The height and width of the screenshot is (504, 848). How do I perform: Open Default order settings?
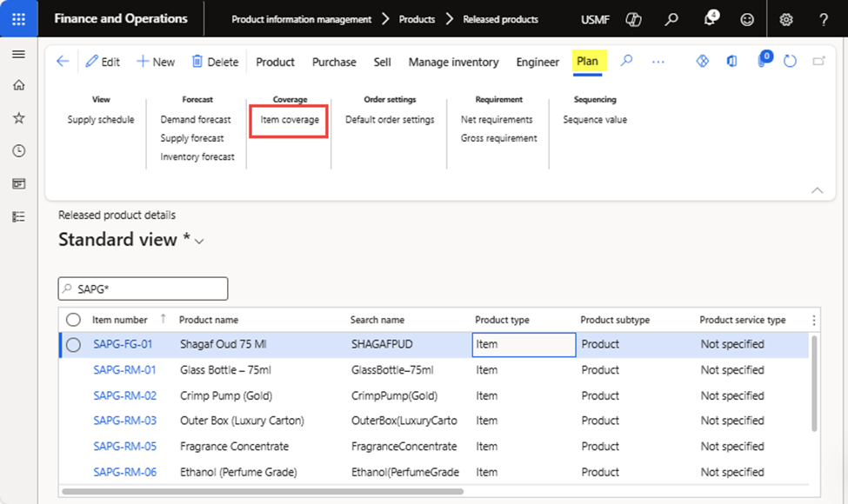[390, 120]
